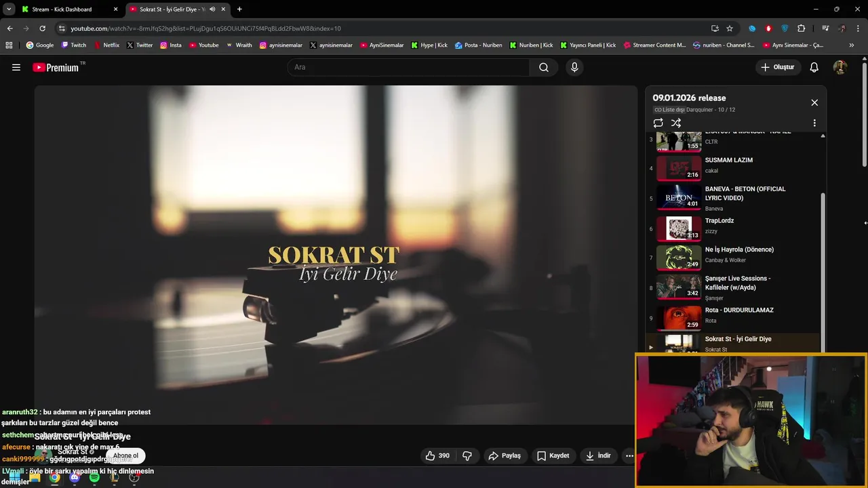Bookmark this page with the star
The height and width of the screenshot is (488, 868).
[730, 28]
